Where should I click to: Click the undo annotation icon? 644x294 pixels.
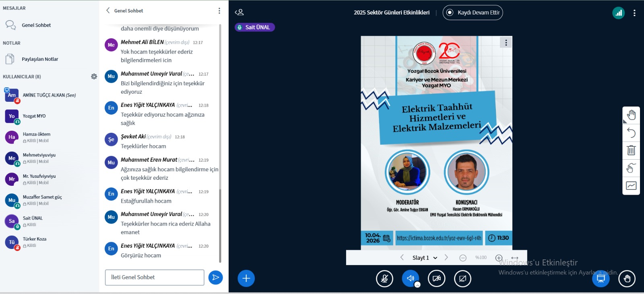pos(631,133)
